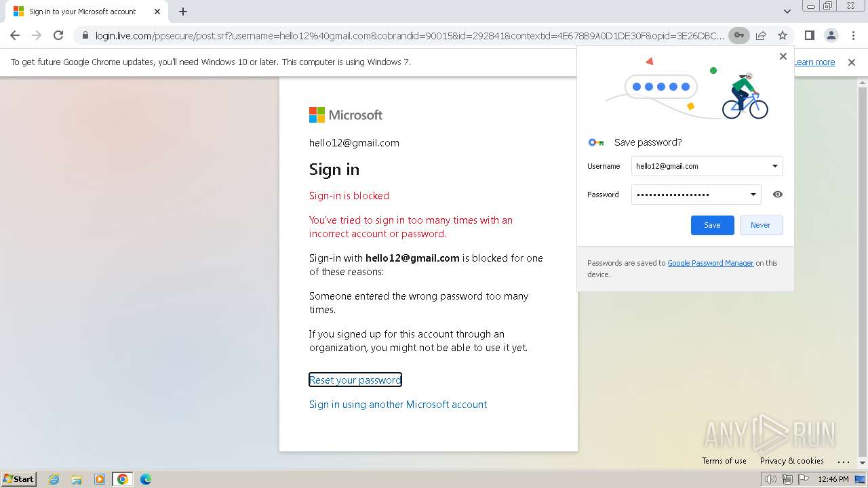
Task: Sign in using another Microsoft account
Action: click(398, 404)
